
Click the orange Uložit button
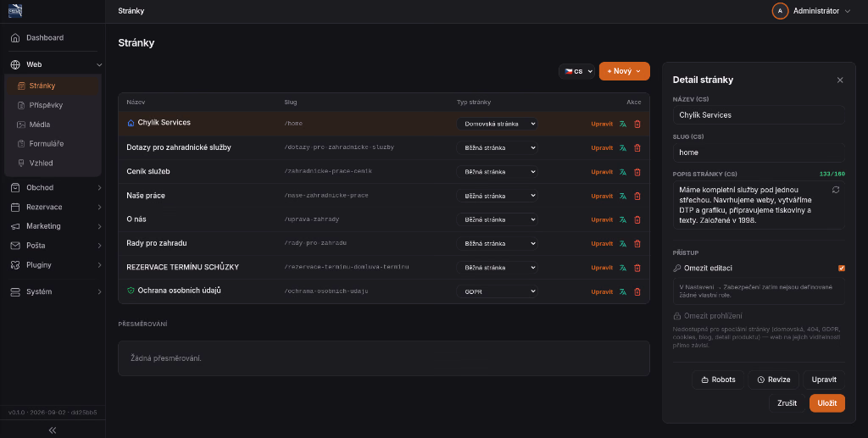pos(827,403)
